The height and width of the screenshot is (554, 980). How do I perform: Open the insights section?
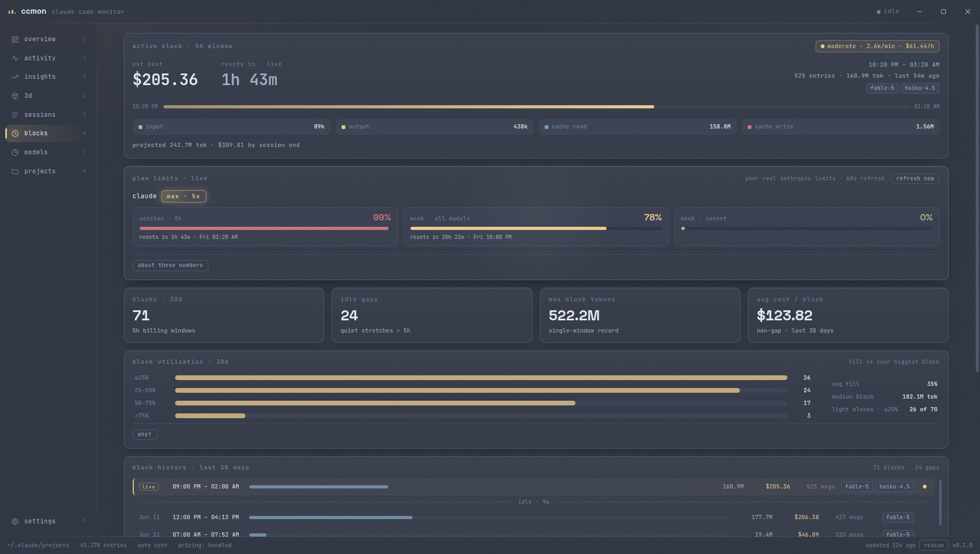(x=48, y=77)
